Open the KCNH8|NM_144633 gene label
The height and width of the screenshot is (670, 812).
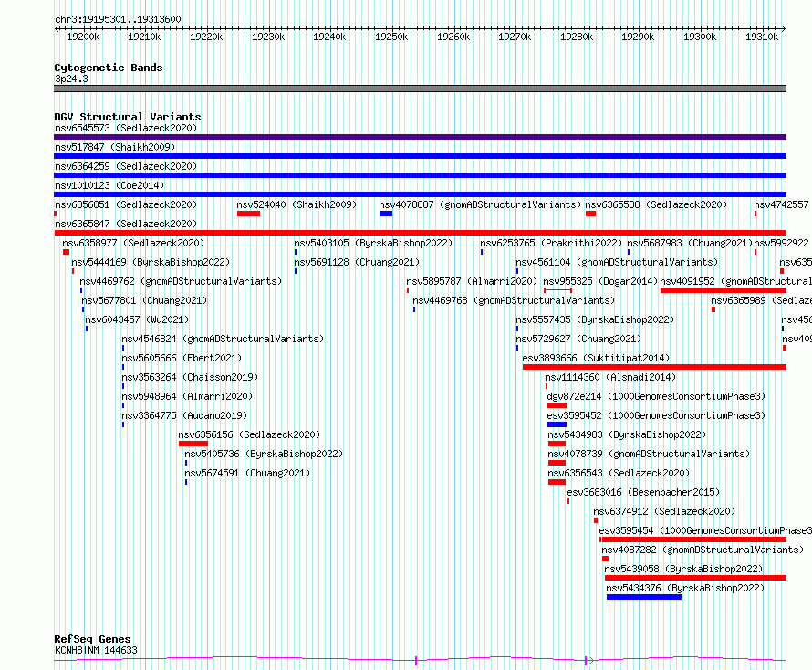coord(97,650)
